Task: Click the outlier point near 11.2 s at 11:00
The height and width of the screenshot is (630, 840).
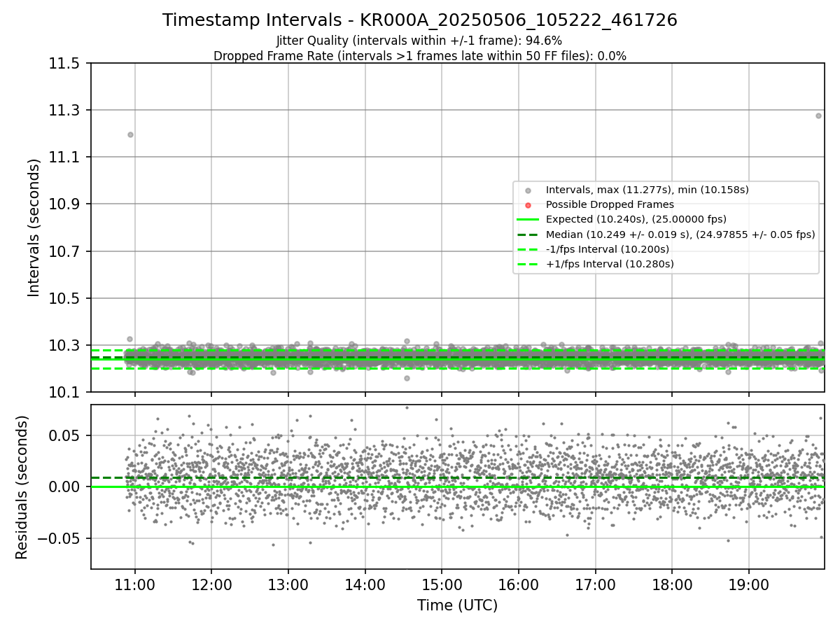Action: tap(130, 134)
